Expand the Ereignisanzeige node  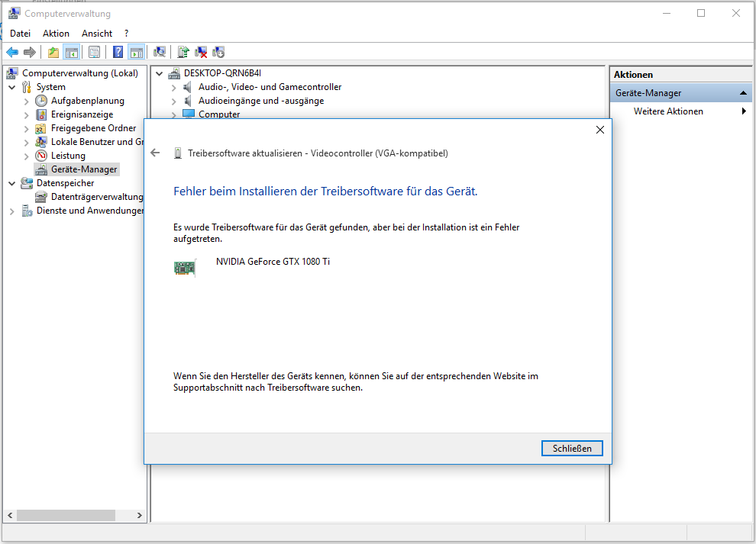27,115
